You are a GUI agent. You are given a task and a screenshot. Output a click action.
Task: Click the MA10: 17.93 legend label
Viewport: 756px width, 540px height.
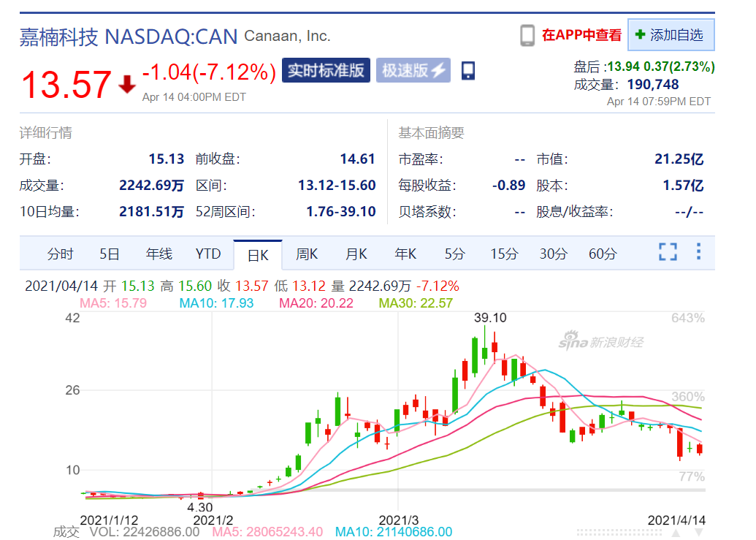coord(216,303)
